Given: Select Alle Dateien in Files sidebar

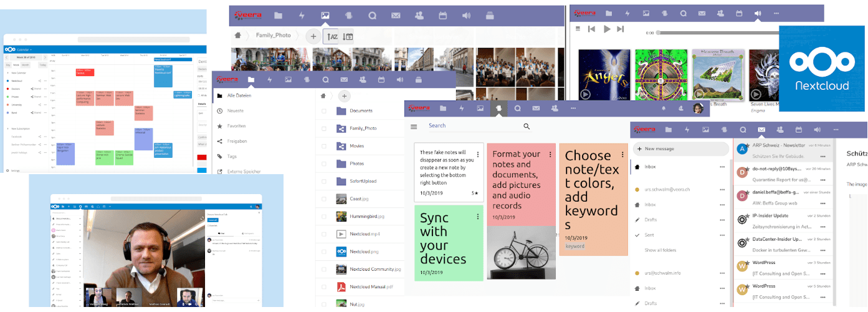Looking at the screenshot, I should pyautogui.click(x=239, y=95).
